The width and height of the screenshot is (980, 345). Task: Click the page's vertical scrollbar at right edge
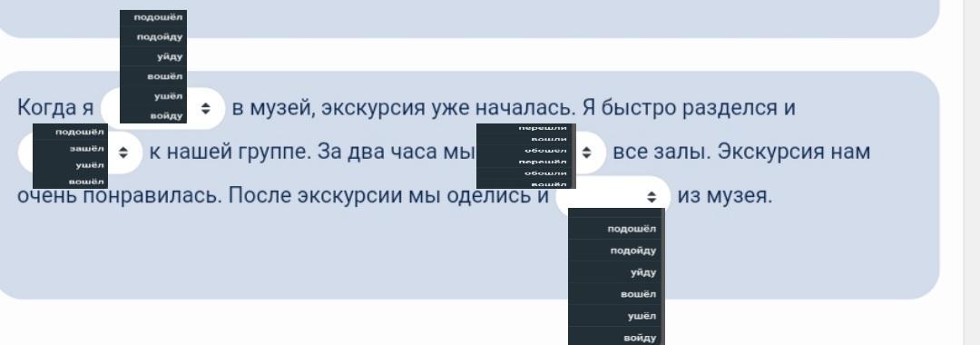pyautogui.click(x=971, y=172)
